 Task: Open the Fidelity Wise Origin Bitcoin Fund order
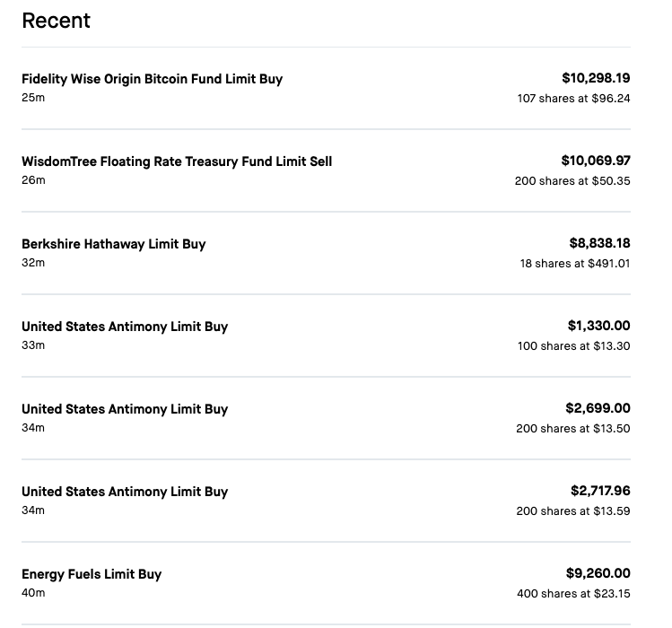click(x=152, y=79)
